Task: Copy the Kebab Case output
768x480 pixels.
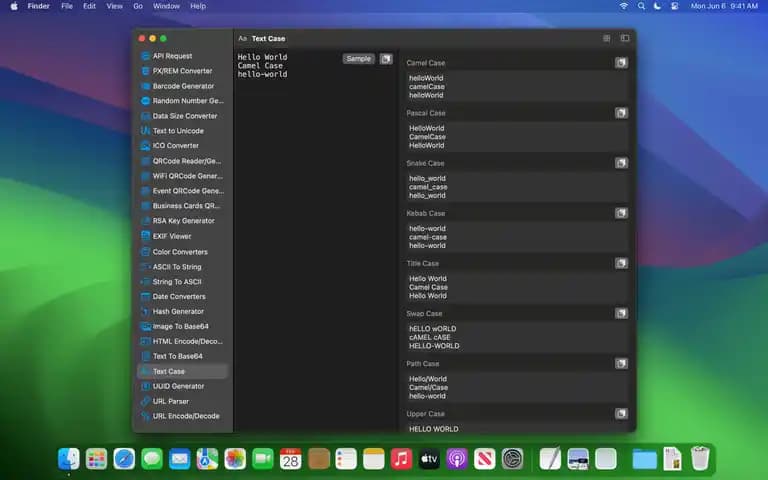Action: (x=621, y=213)
